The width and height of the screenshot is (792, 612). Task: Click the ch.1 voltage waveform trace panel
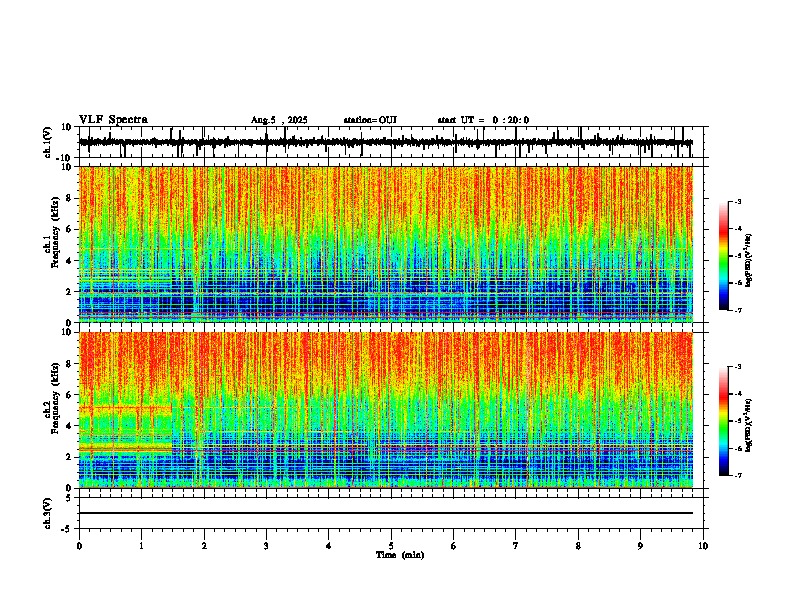[x=393, y=142]
